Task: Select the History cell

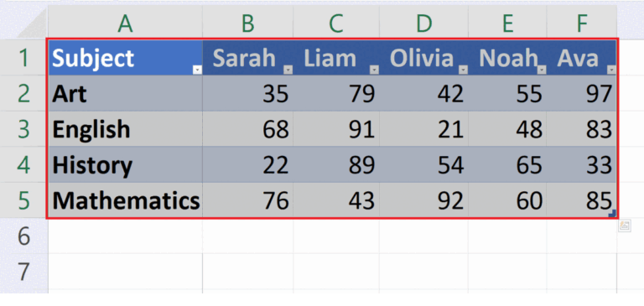Action: pos(125,165)
